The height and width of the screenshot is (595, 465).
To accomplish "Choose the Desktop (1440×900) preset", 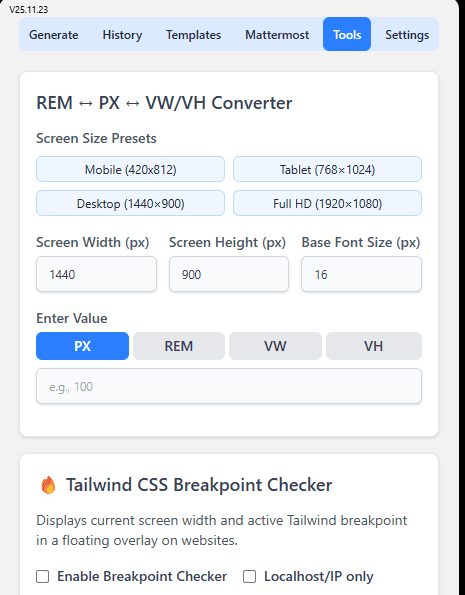I will (130, 203).
